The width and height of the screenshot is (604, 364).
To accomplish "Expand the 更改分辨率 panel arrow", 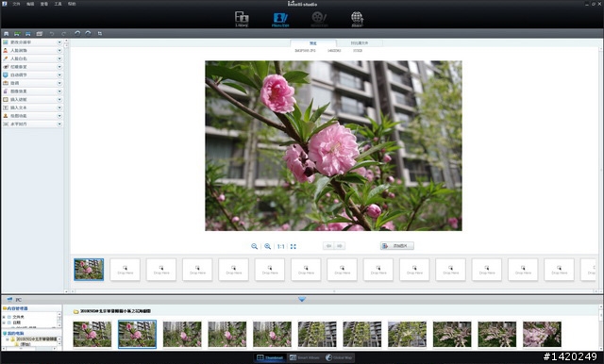I will point(59,42).
